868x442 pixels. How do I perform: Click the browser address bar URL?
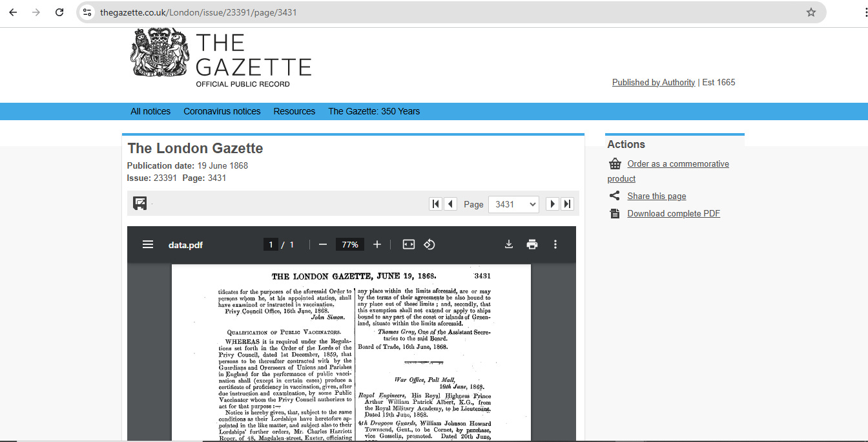point(198,12)
